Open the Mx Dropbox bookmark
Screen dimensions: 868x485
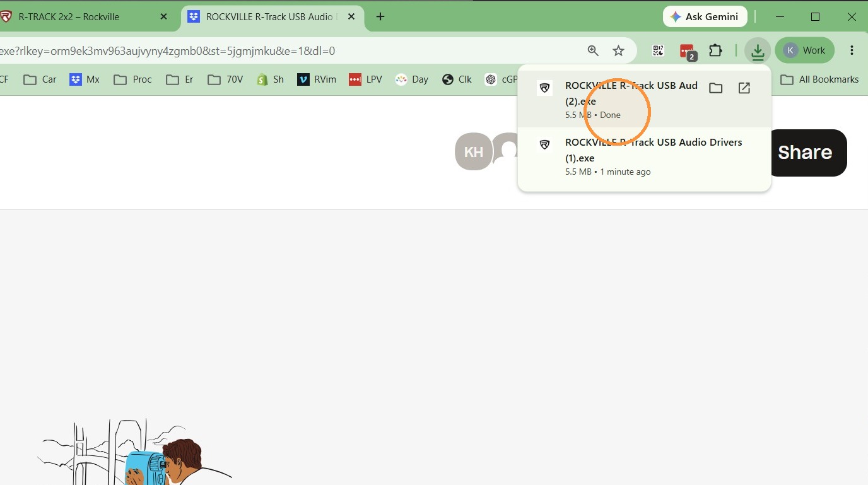coord(85,79)
